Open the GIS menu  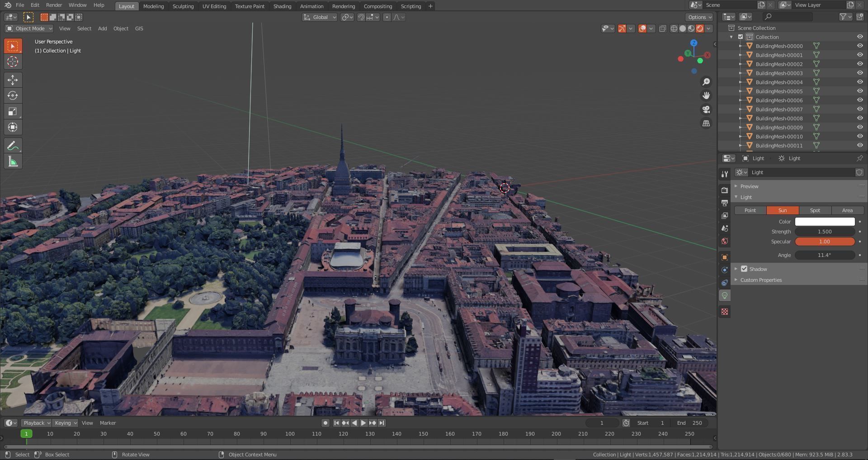[x=139, y=28]
